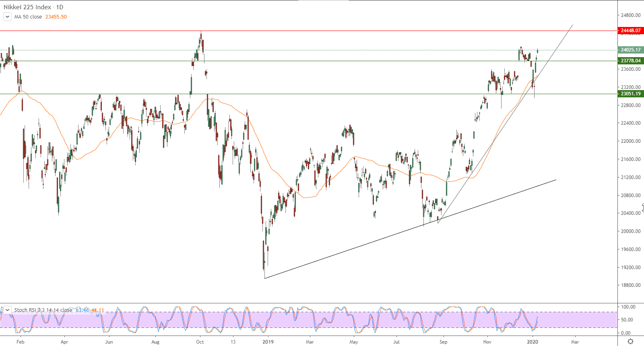
Task: Select the MA 50 close indicator label
Action: pos(28,17)
